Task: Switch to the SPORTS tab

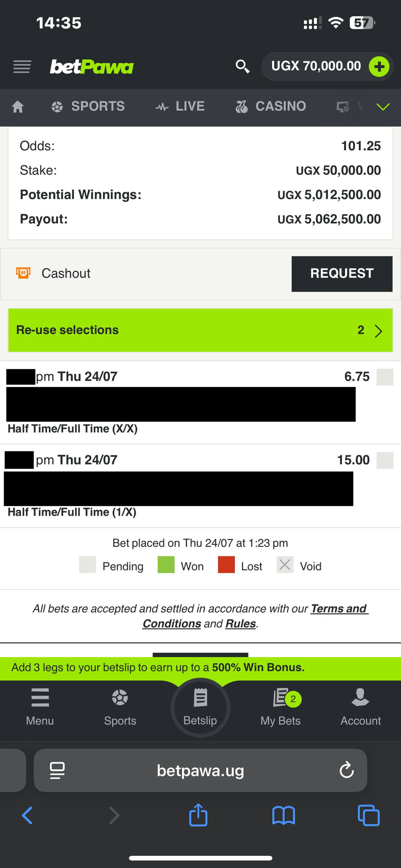Action: click(88, 106)
